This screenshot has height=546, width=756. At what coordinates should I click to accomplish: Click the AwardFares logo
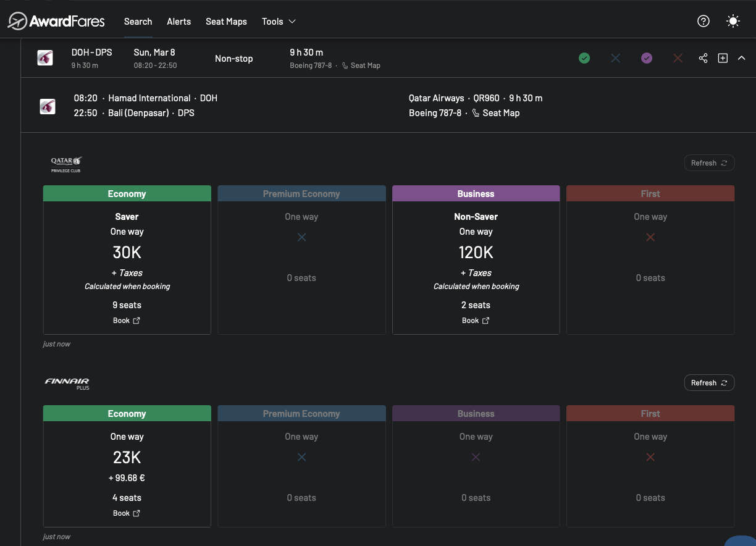[x=56, y=21]
